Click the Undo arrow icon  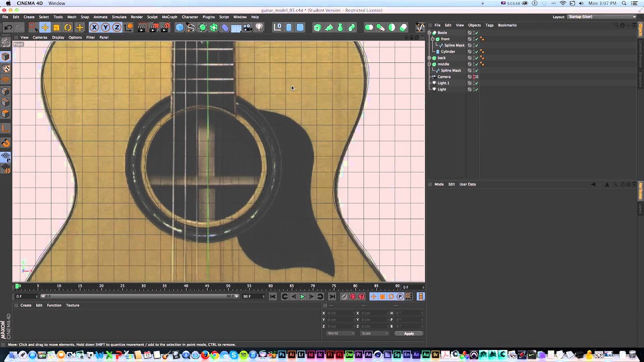tap(9, 28)
